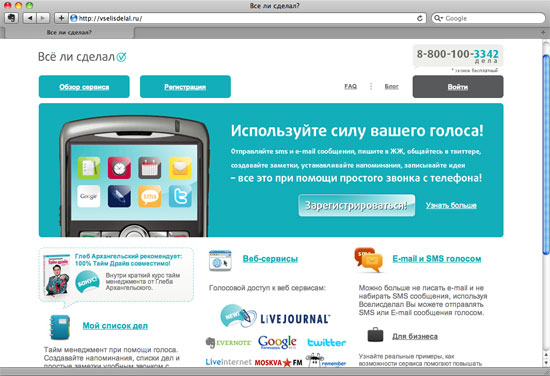Click the Тайм Драйв book cover thumbnail
Image resolution: width=550 pixels, height=376 pixels.
click(56, 275)
